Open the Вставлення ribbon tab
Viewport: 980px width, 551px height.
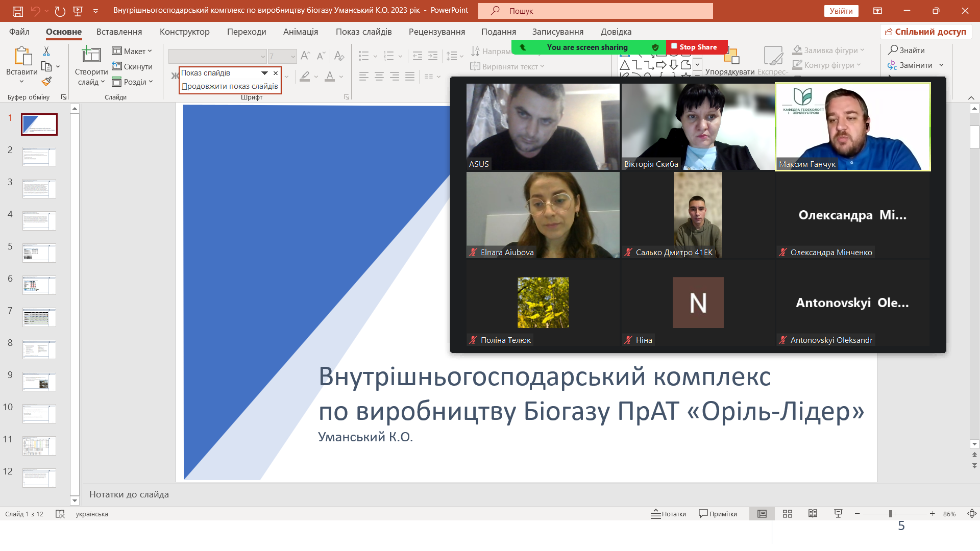119,32
